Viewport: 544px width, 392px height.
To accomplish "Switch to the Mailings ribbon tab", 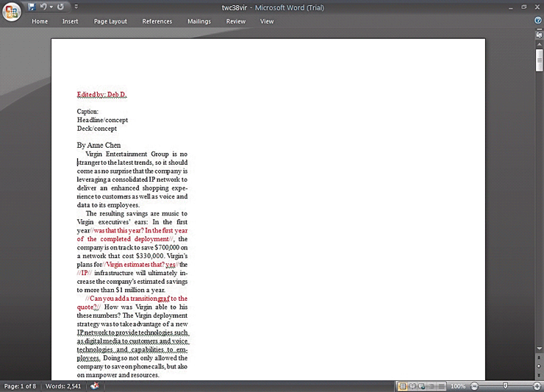I will click(199, 21).
